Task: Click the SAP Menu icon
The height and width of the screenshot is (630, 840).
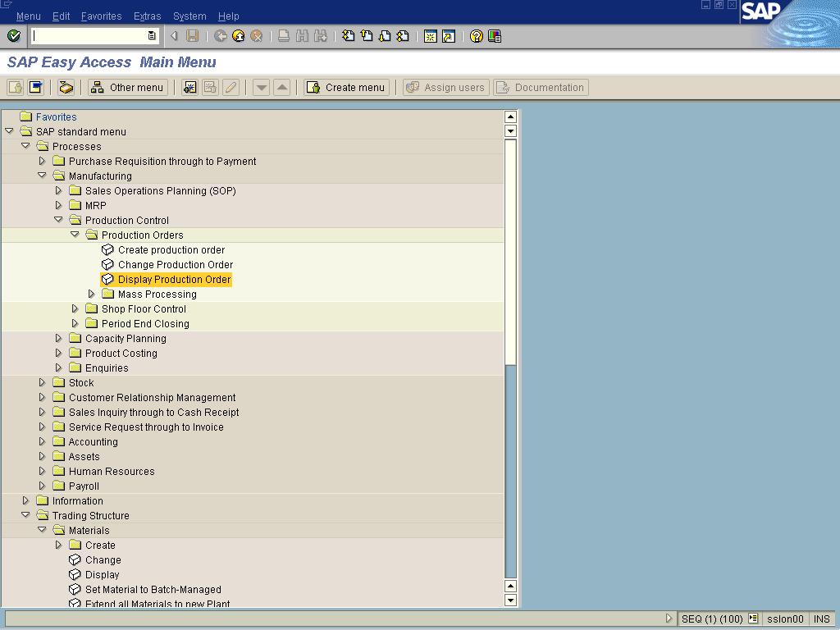Action: coord(35,88)
